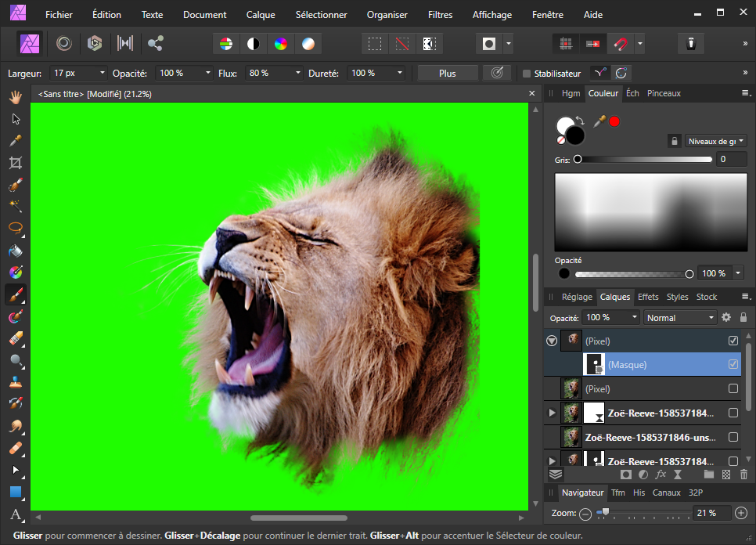Enable the Stabilisateur checkbox
The image size is (756, 545).
click(527, 74)
